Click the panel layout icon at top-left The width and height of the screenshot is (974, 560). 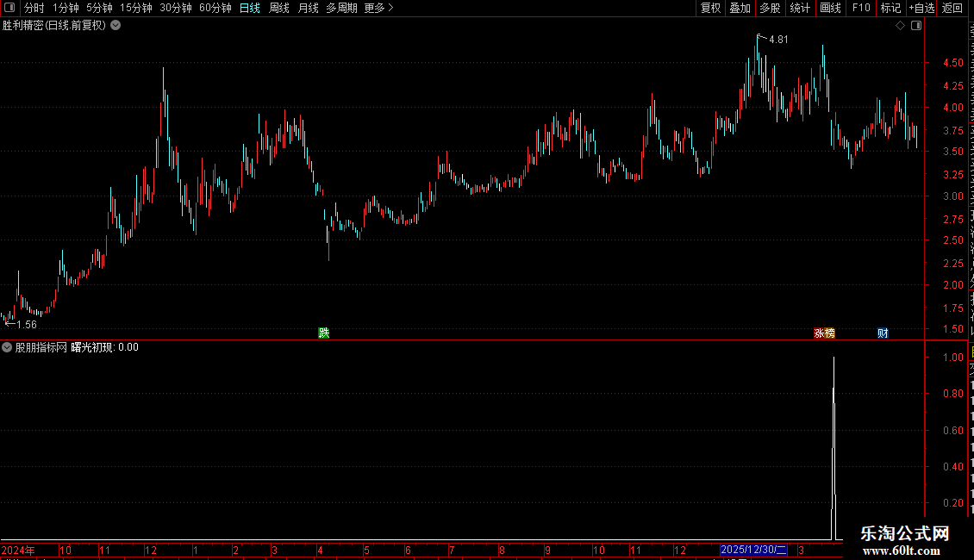click(9, 8)
